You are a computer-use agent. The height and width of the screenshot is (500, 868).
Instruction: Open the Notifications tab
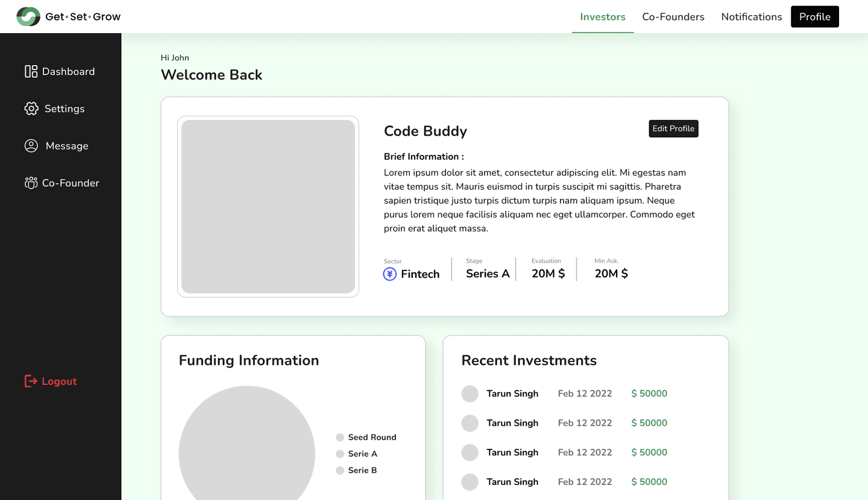[x=752, y=17]
